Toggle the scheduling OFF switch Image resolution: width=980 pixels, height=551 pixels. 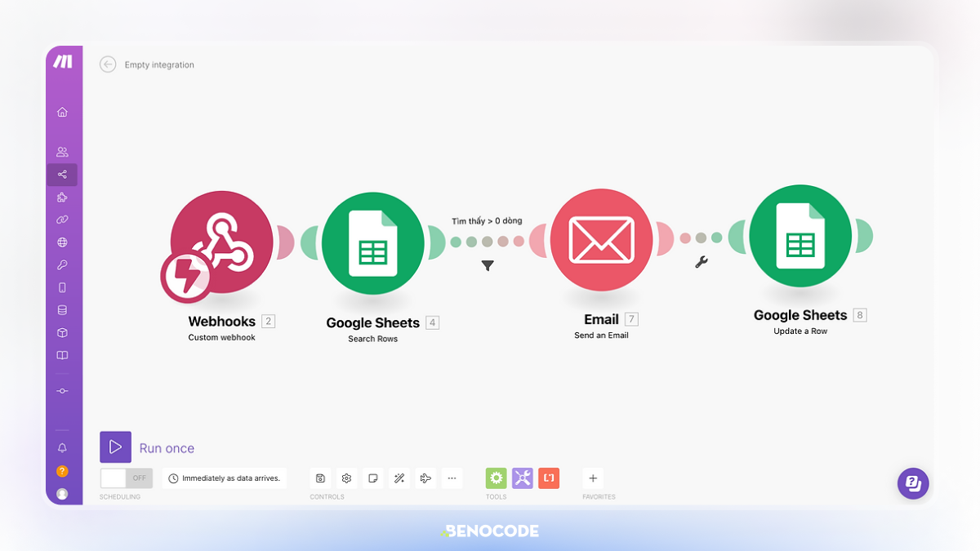click(x=127, y=478)
